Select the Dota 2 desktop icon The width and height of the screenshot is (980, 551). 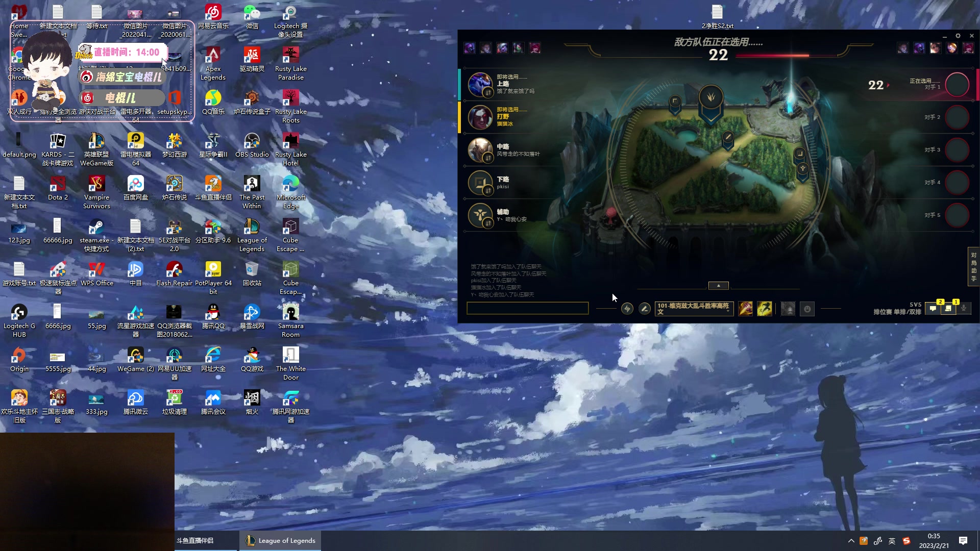58,188
